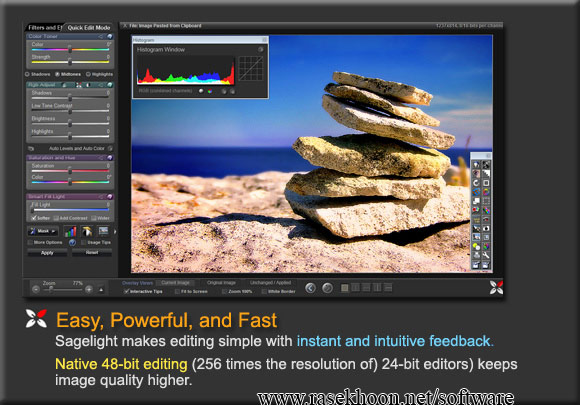
Task: Click the Smart Fill Light gem icon
Action: (109, 196)
